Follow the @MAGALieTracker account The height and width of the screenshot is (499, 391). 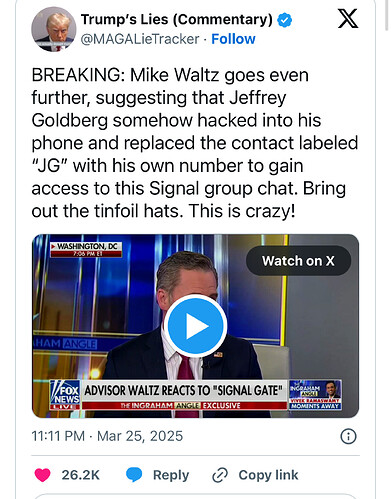[x=233, y=39]
